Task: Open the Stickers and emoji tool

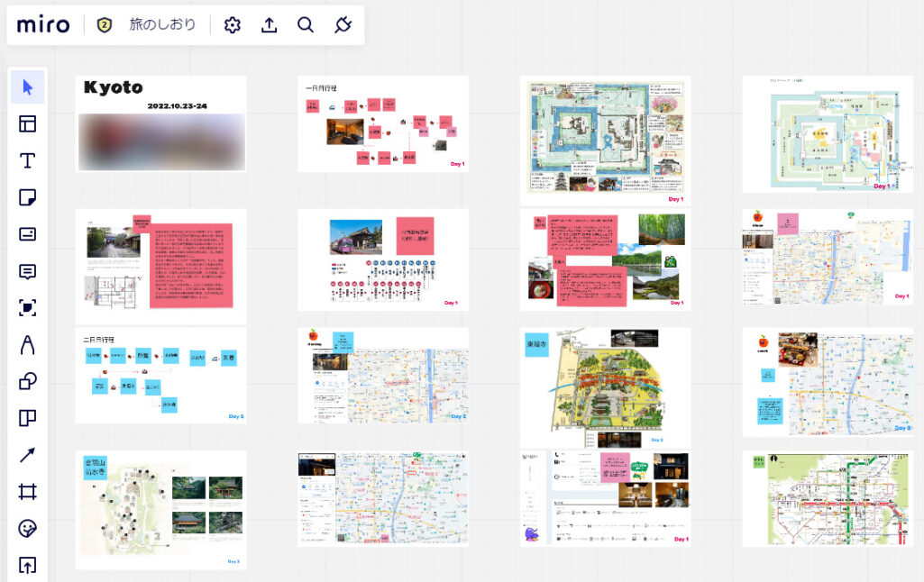Action: 28,528
